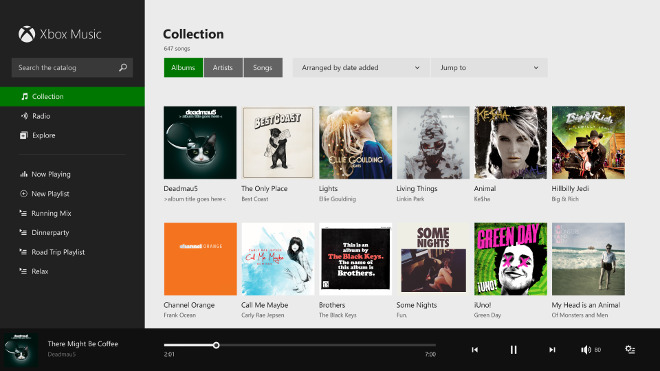Open the Some Nights album cover
660x371 pixels.
pyautogui.click(x=433, y=259)
